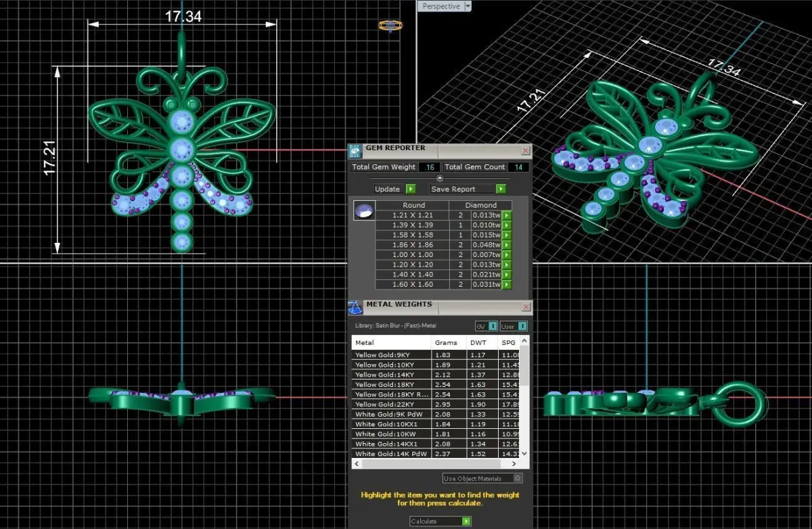The width and height of the screenshot is (812, 529).
Task: Enable Use Object Materials option
Action: [x=482, y=478]
